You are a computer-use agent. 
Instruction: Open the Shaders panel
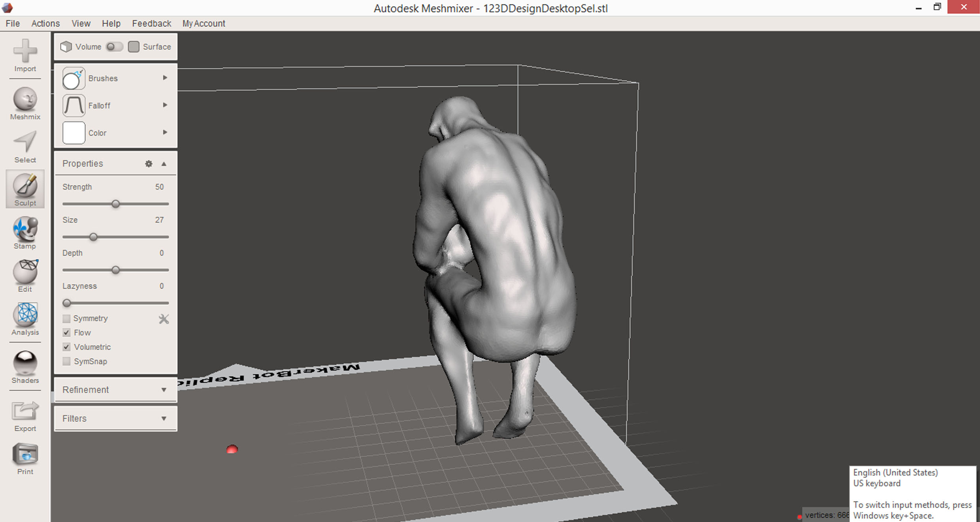(25, 367)
